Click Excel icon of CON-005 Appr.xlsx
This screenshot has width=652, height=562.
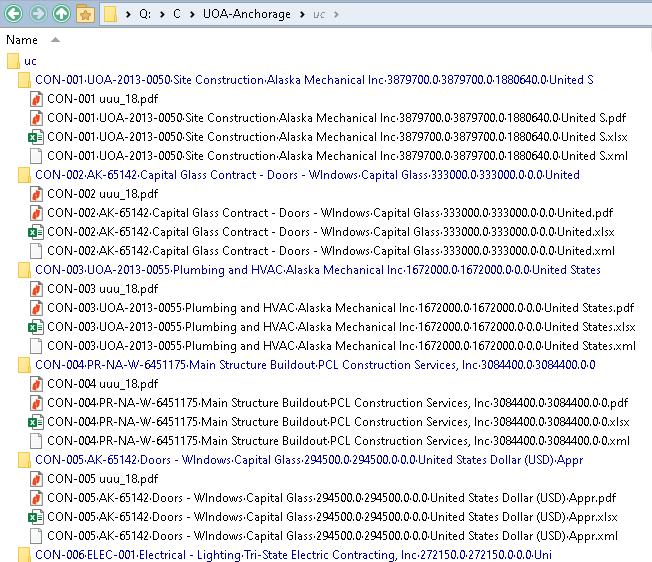pyautogui.click(x=36, y=517)
